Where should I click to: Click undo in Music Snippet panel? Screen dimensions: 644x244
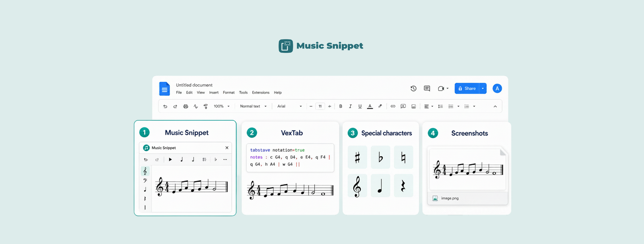(146, 160)
